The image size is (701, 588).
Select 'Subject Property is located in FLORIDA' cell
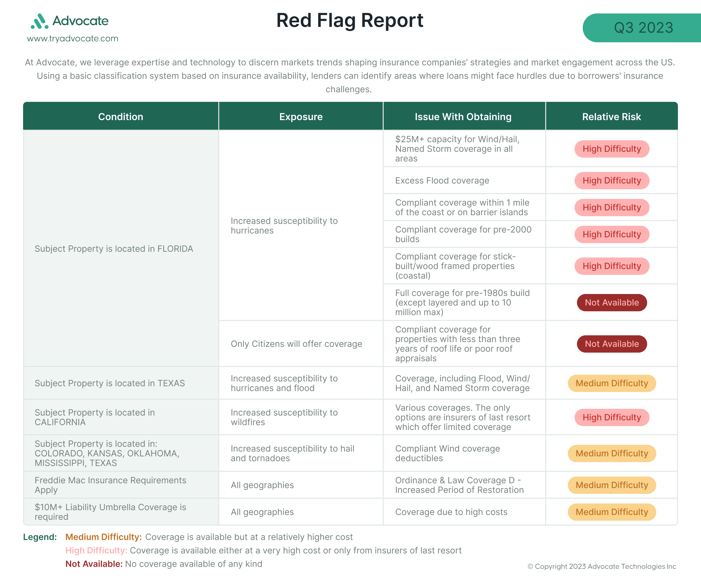(121, 248)
